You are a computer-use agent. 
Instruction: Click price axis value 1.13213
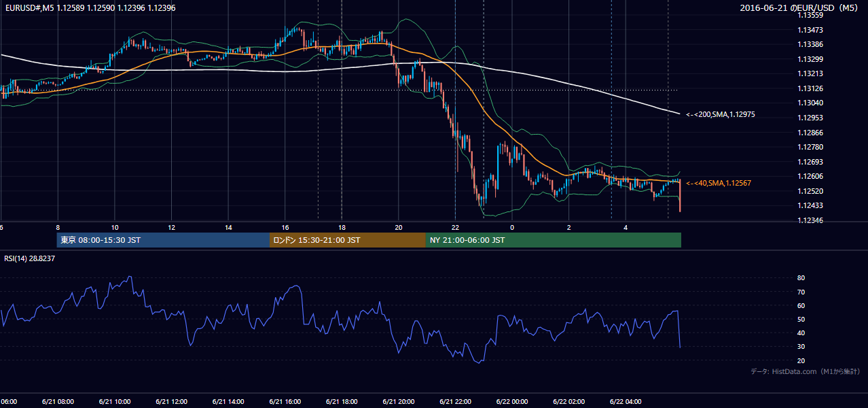tap(810, 73)
